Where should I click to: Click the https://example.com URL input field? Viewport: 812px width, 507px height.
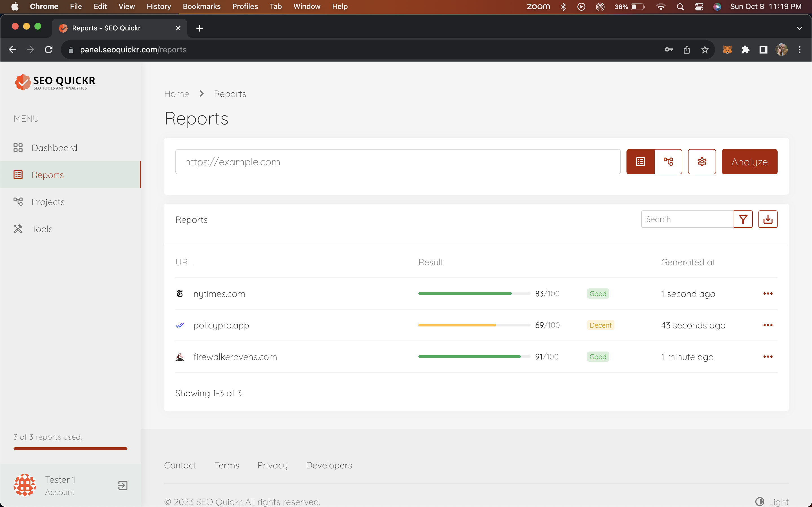[398, 162]
